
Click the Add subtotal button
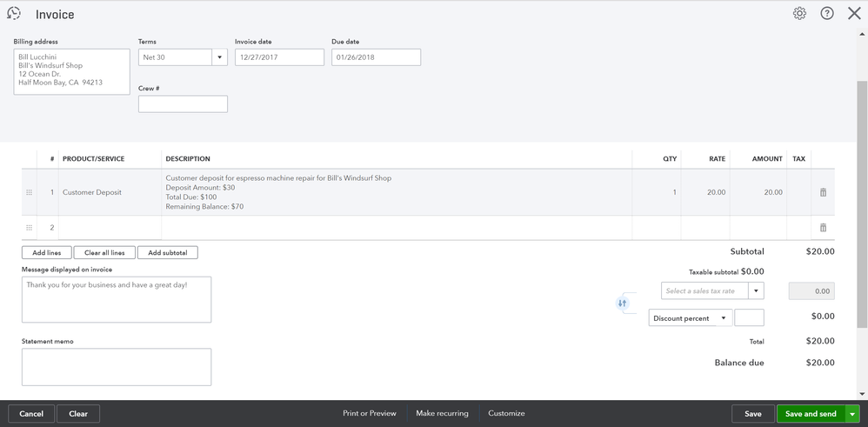(168, 252)
